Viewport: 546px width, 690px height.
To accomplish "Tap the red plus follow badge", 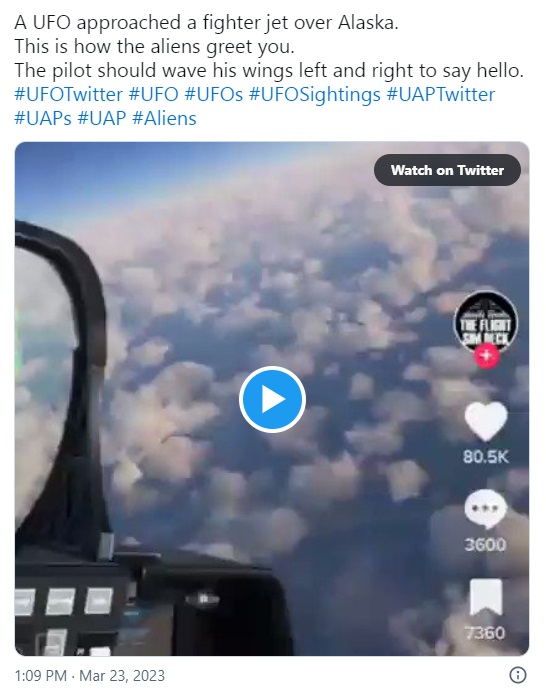I will 486,355.
